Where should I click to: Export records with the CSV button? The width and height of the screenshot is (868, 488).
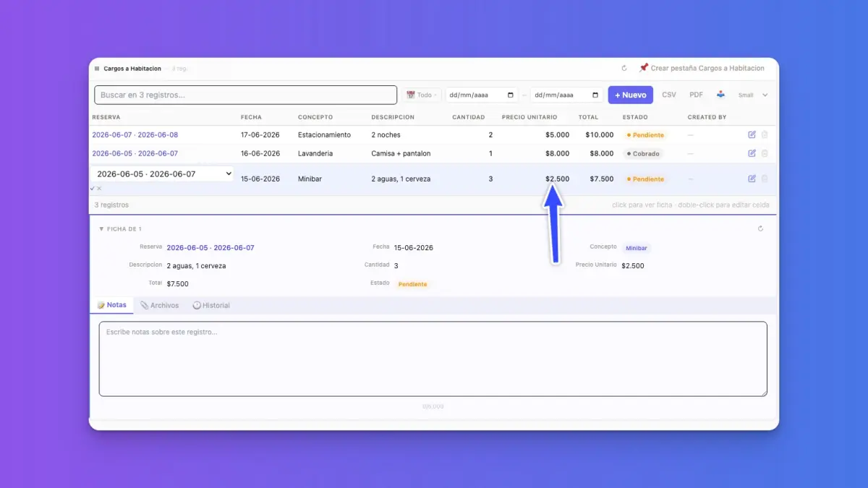(669, 95)
